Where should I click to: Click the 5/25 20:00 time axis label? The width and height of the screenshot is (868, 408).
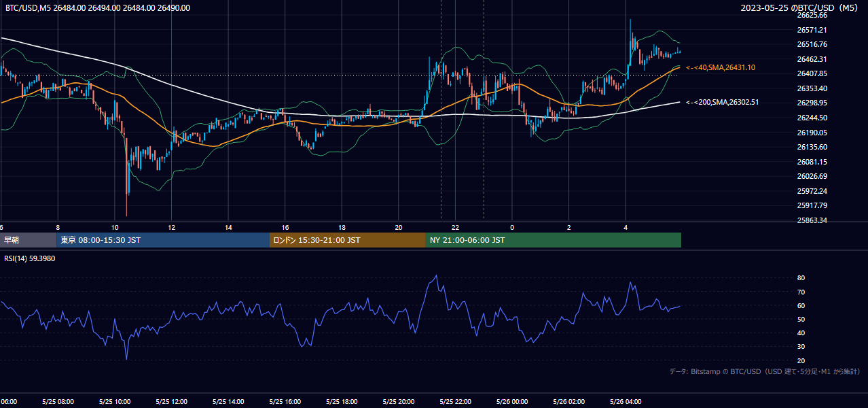point(398,401)
